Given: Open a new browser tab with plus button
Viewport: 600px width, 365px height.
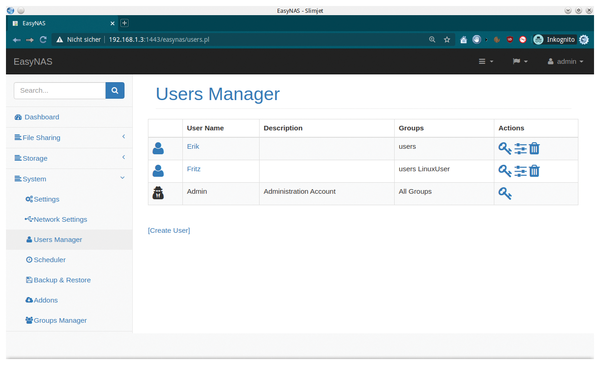Looking at the screenshot, I should point(124,23).
